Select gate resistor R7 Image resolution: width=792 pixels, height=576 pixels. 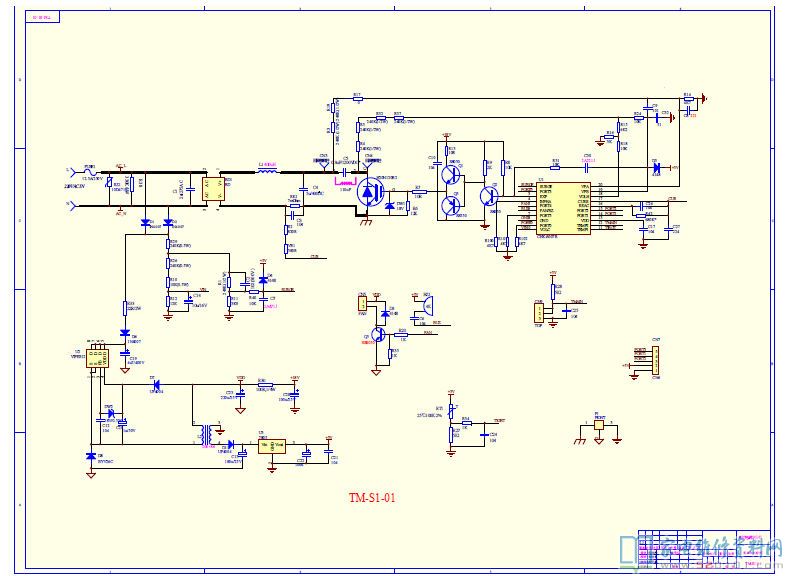pos(419,191)
